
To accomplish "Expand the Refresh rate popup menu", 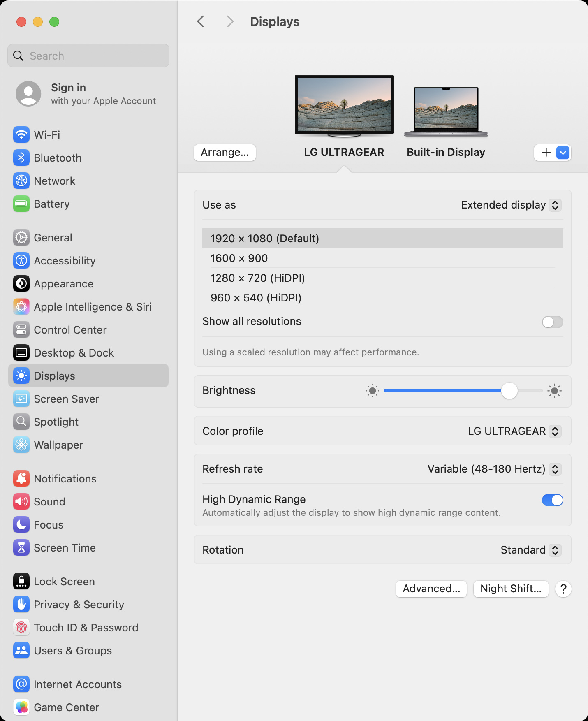I will click(494, 469).
